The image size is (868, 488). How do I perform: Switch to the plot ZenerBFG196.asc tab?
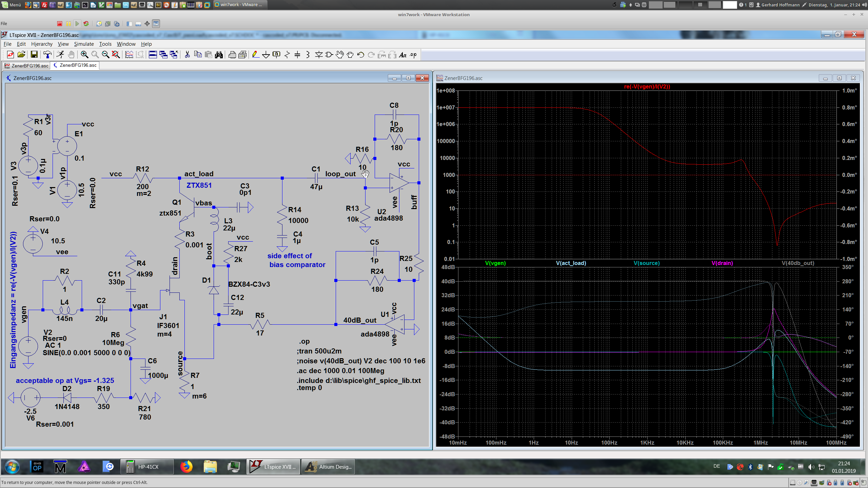(26, 66)
